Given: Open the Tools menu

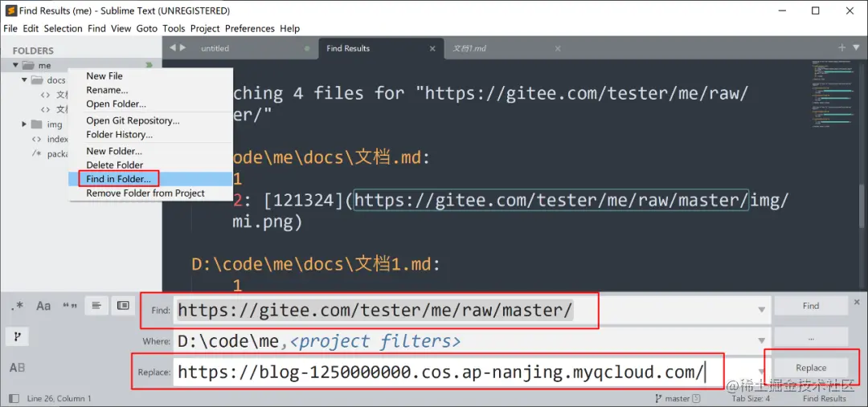Looking at the screenshot, I should click(x=174, y=29).
